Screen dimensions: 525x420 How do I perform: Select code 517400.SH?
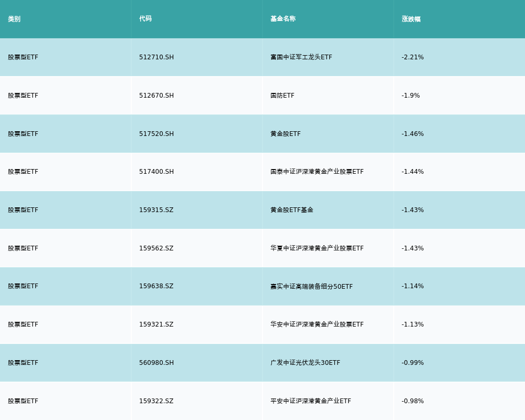coord(156,172)
